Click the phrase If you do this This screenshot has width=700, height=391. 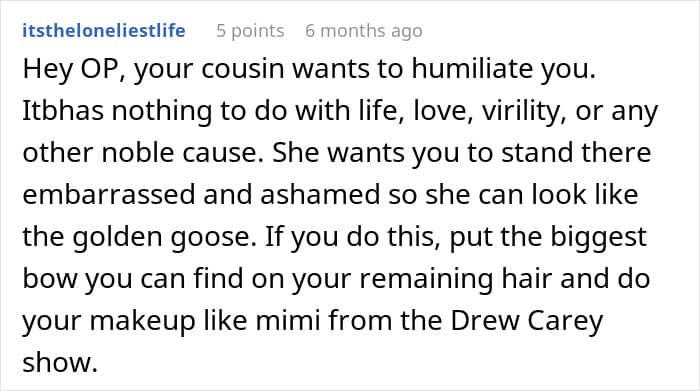350,237
